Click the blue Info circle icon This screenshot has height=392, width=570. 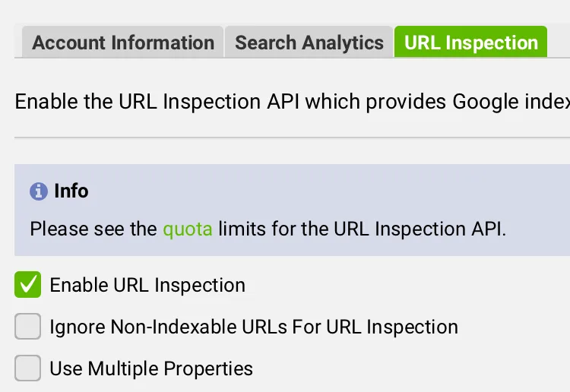coord(39,191)
